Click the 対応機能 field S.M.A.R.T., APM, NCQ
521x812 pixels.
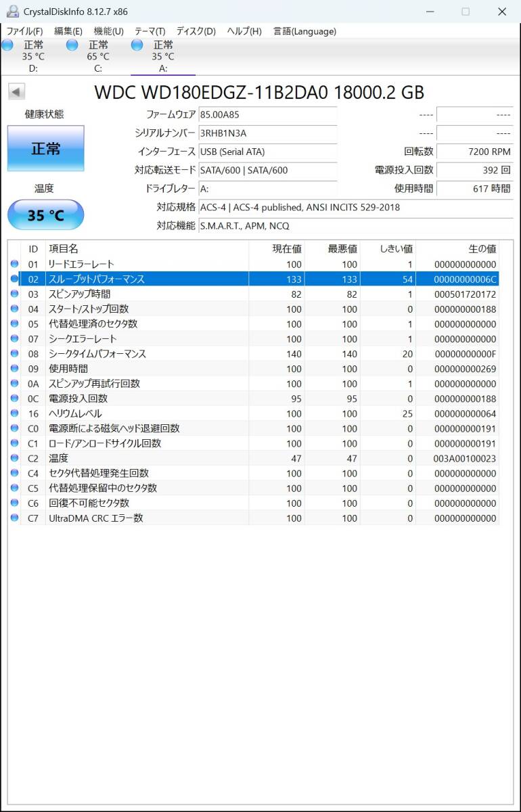click(x=356, y=225)
